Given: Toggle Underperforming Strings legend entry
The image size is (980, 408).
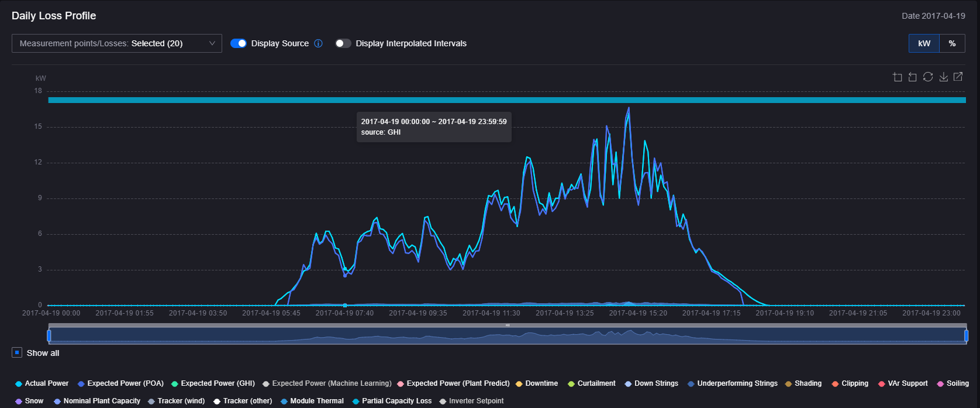Looking at the screenshot, I should 733,383.
